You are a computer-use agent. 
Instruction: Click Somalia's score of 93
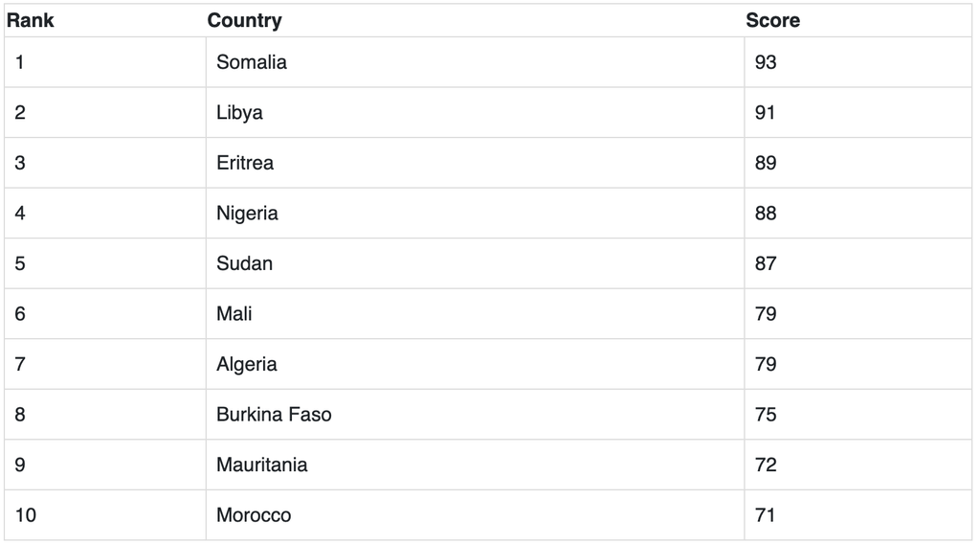pyautogui.click(x=766, y=62)
